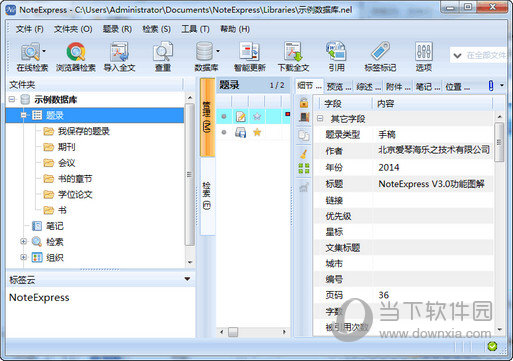Open the 在线检索 dropdown arrow
The height and width of the screenshot is (361, 513).
click(x=44, y=51)
